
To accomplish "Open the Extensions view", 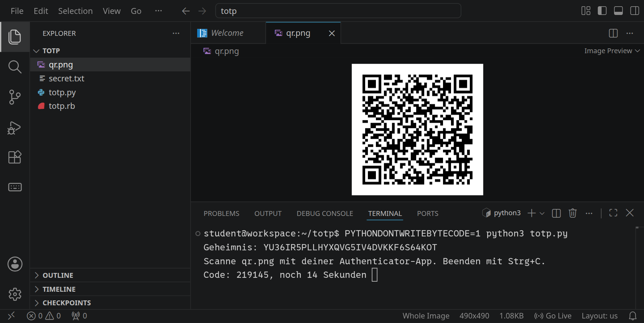I will [15, 157].
